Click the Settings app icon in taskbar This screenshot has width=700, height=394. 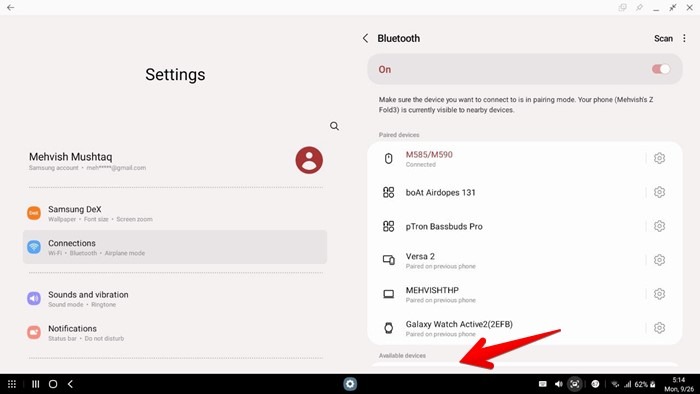click(350, 384)
